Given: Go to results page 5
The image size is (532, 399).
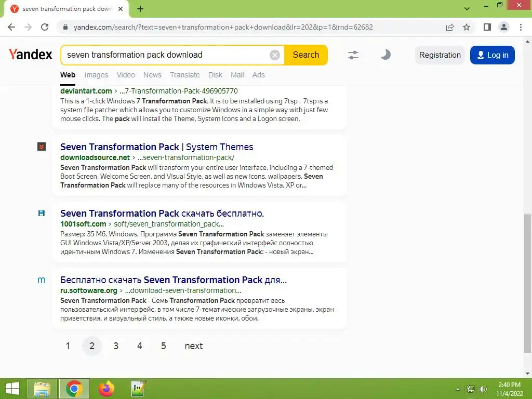Looking at the screenshot, I should click(163, 345).
